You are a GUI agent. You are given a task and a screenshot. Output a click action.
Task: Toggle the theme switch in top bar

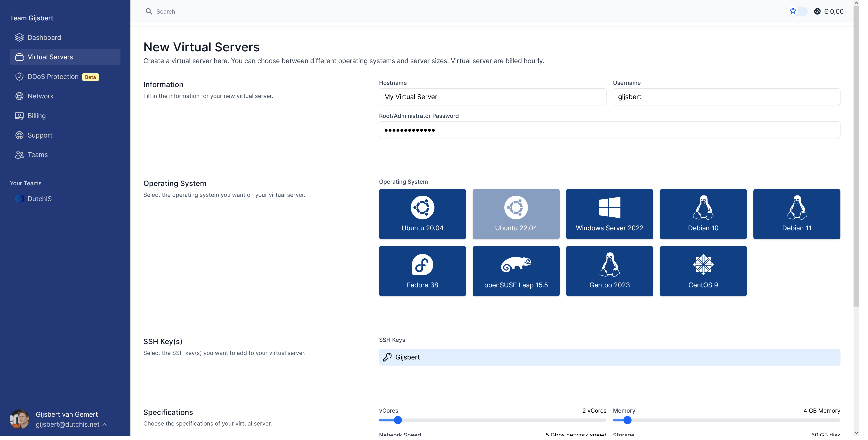point(806,12)
